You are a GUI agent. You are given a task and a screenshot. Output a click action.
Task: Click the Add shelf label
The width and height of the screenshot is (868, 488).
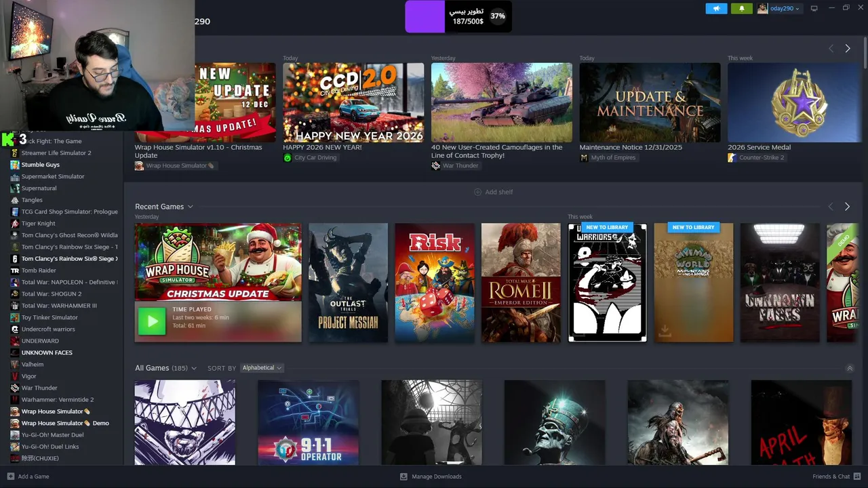[499, 192]
